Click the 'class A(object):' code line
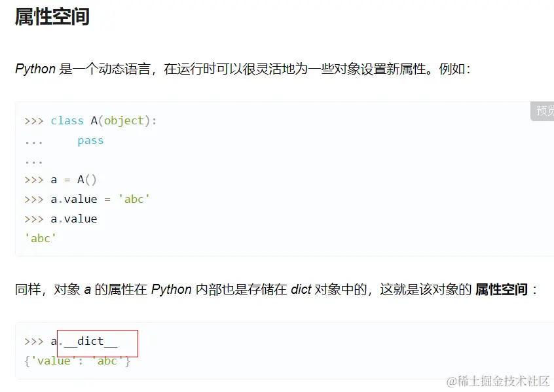The image size is (554, 392). click(103, 120)
